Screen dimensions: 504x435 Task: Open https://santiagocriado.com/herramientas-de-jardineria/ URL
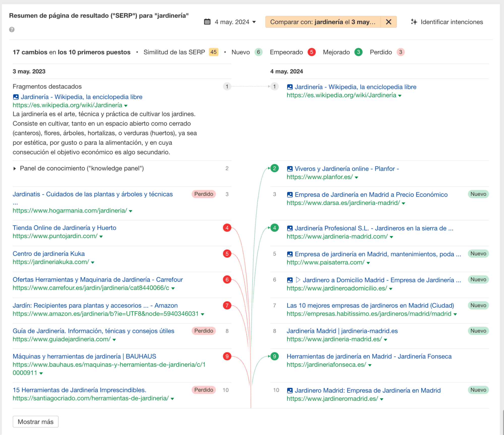[x=91, y=398]
